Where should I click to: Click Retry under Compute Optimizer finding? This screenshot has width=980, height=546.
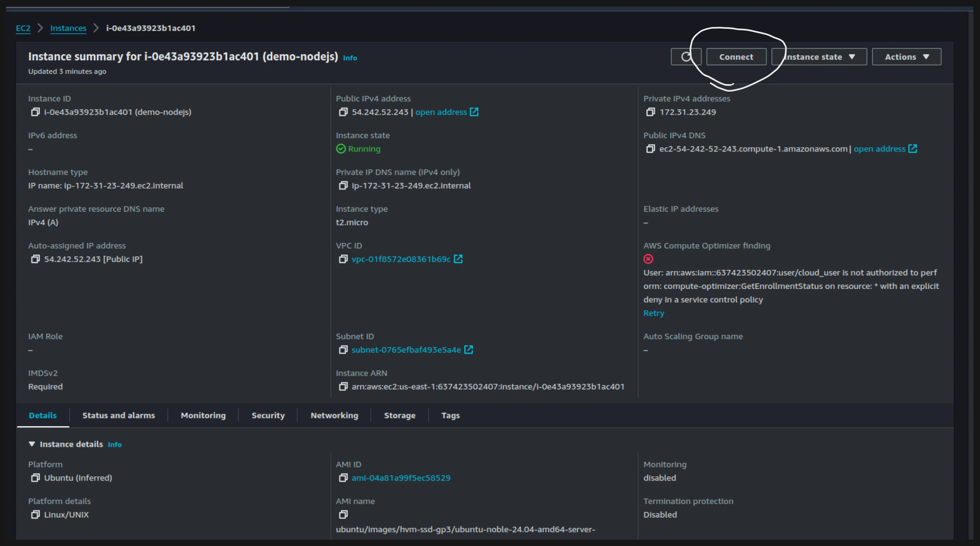(x=653, y=313)
